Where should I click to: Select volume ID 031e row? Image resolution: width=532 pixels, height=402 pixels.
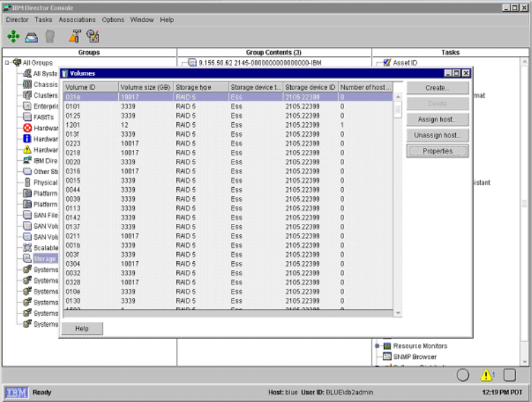[x=228, y=97]
